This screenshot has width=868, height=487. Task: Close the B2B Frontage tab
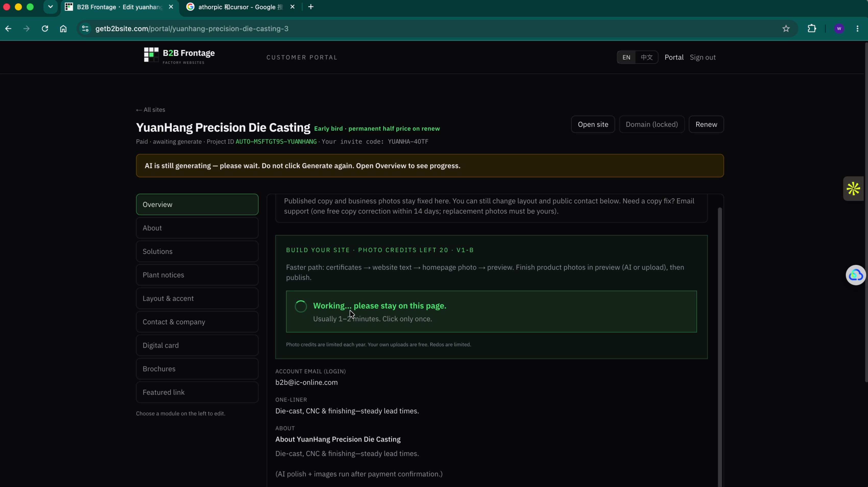point(171,7)
